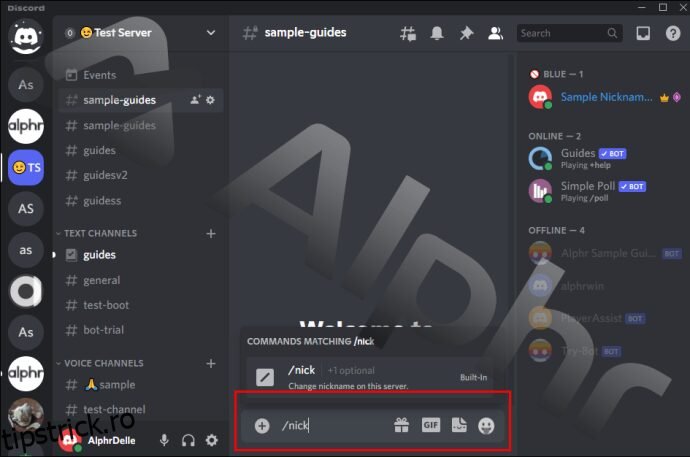
Task: Deafen with the headphones icon
Action: point(188,440)
